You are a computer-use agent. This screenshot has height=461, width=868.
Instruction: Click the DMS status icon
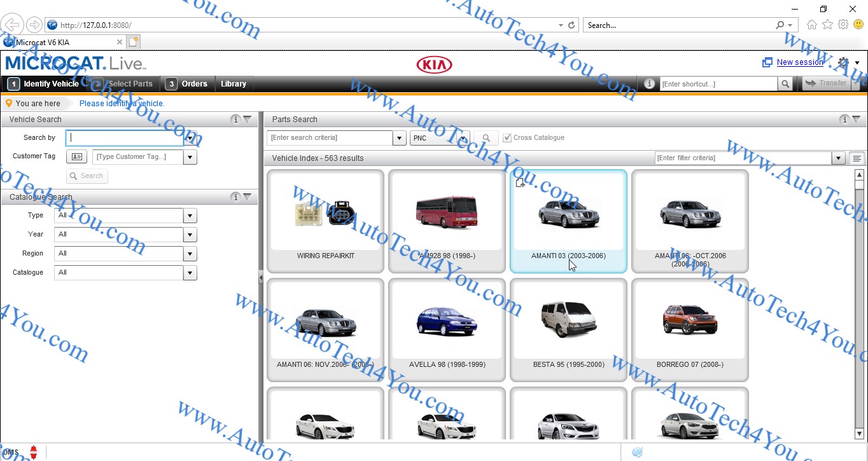point(33,452)
